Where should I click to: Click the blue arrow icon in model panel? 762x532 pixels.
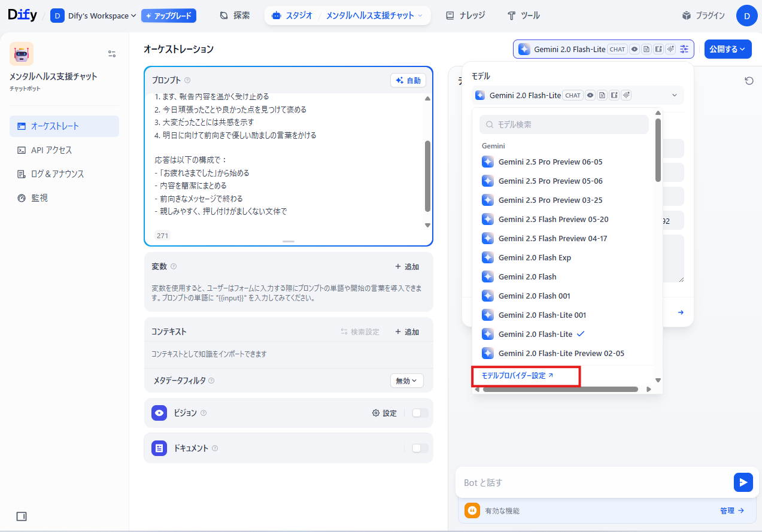pos(681,312)
